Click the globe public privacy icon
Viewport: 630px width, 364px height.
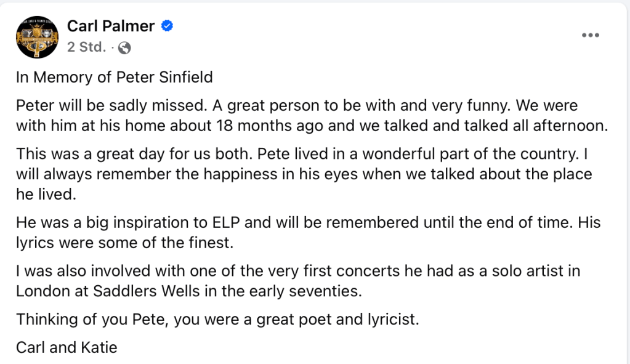(124, 47)
